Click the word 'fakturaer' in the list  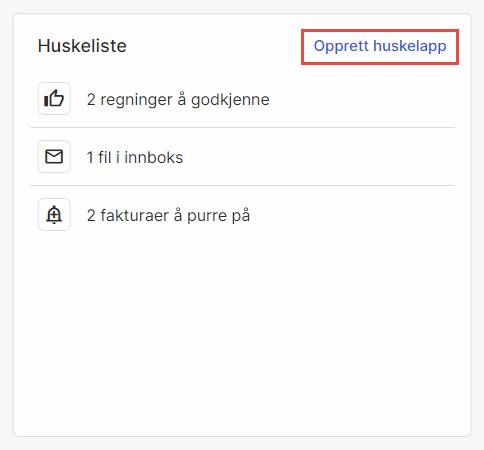[x=134, y=215]
